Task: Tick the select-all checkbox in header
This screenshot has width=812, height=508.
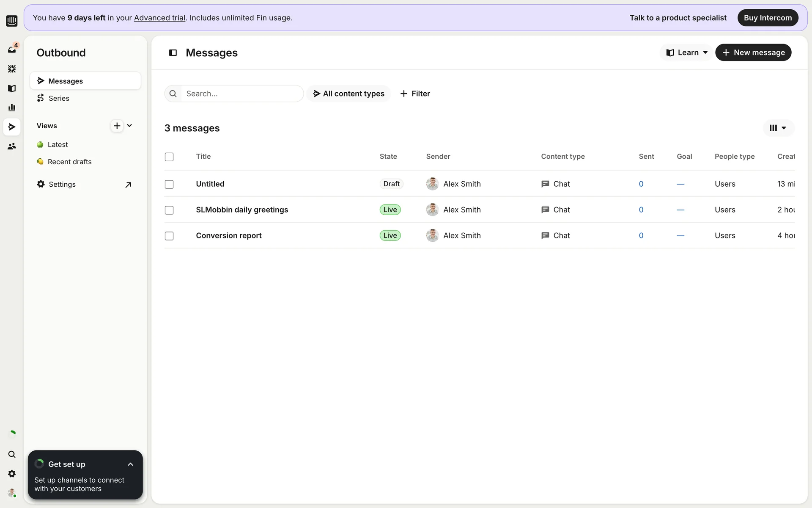Action: pyautogui.click(x=169, y=157)
